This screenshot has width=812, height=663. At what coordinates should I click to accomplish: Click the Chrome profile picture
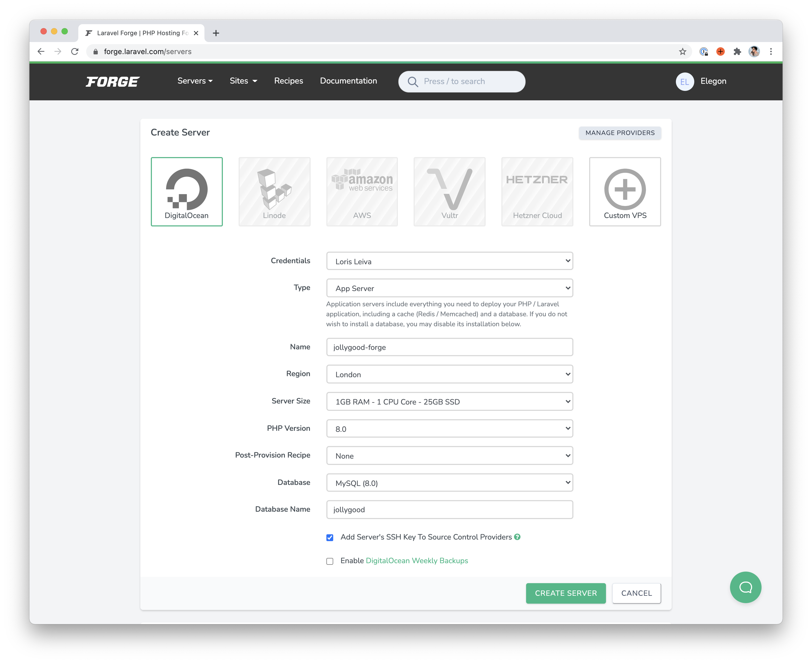(x=754, y=51)
